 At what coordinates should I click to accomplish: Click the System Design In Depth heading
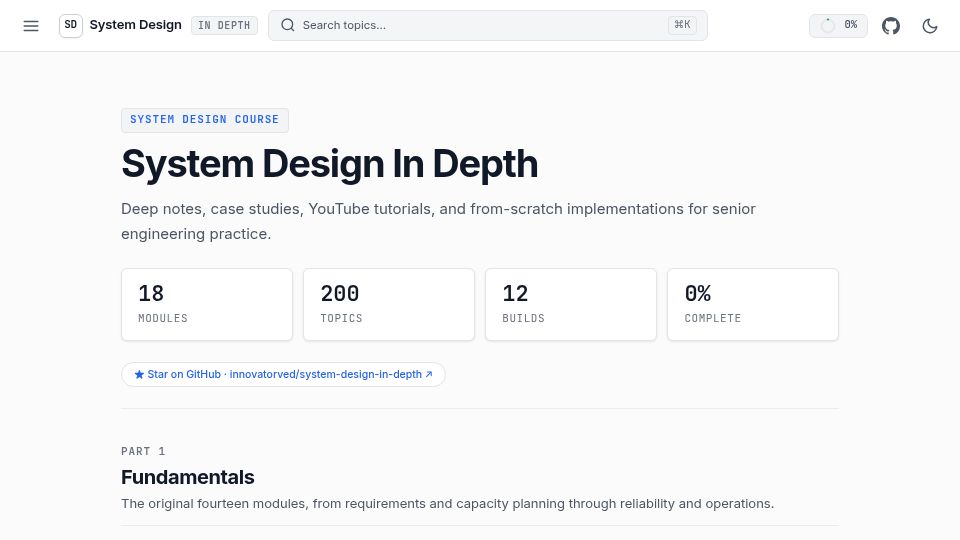(329, 164)
